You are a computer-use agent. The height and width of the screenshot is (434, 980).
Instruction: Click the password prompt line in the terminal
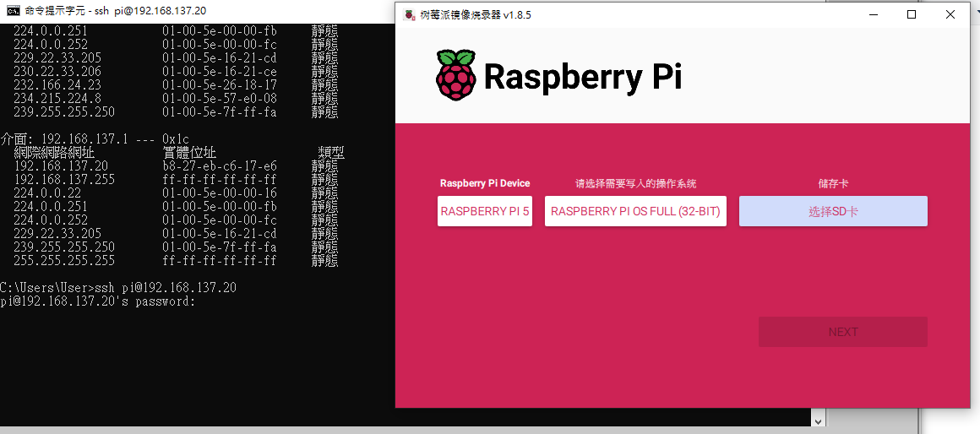pyautogui.click(x=98, y=301)
